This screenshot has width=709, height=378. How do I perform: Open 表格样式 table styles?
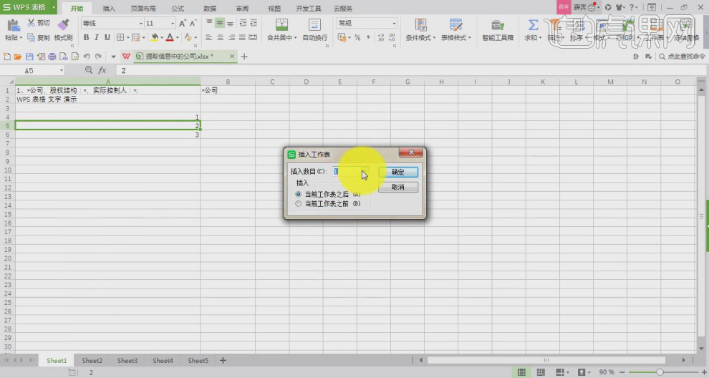(456, 30)
